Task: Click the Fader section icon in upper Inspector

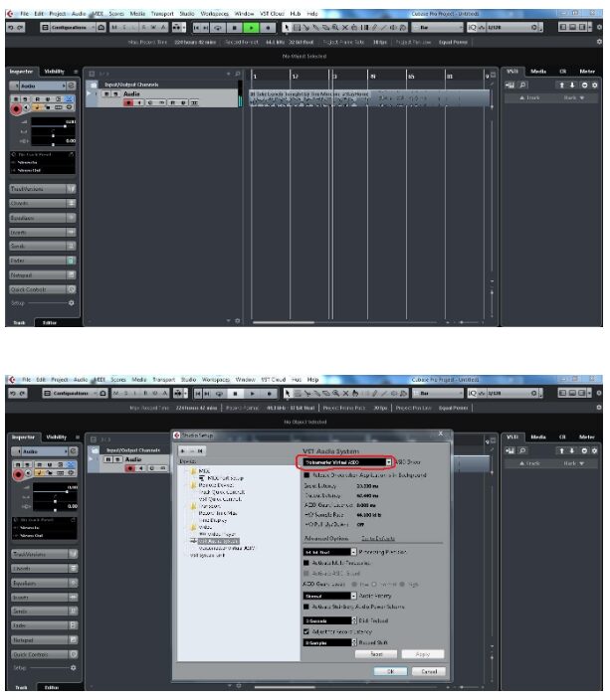Action: click(x=72, y=260)
